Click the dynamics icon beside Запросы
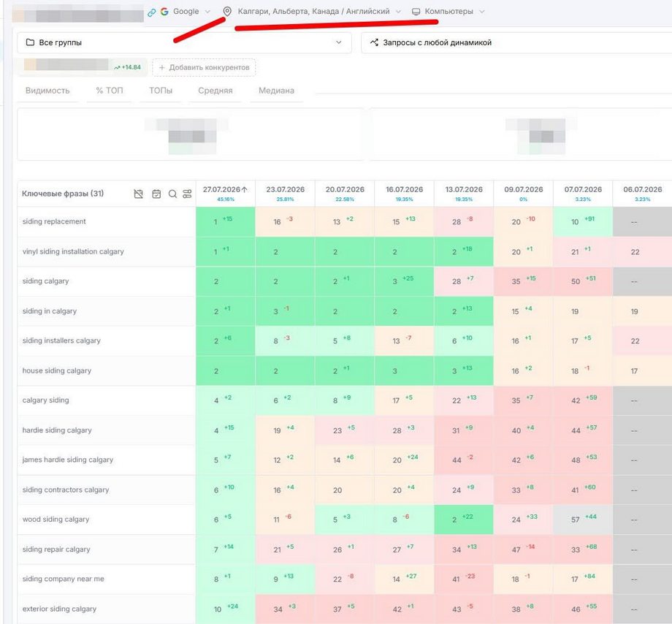Viewport: 672px width, 624px height. click(374, 42)
